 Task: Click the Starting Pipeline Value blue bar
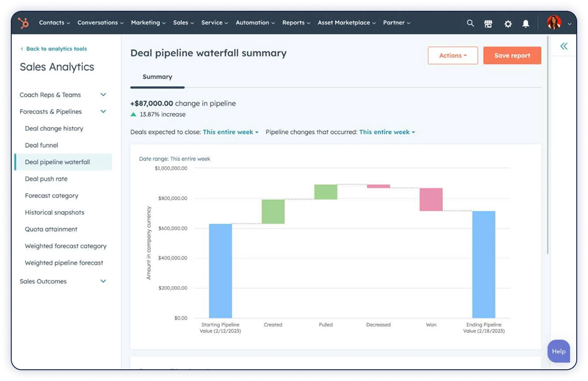pos(220,271)
